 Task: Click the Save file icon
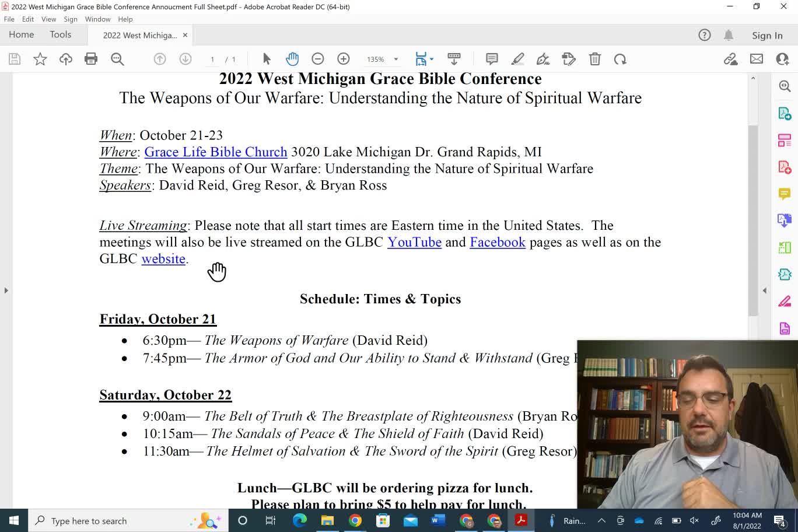tap(15, 59)
